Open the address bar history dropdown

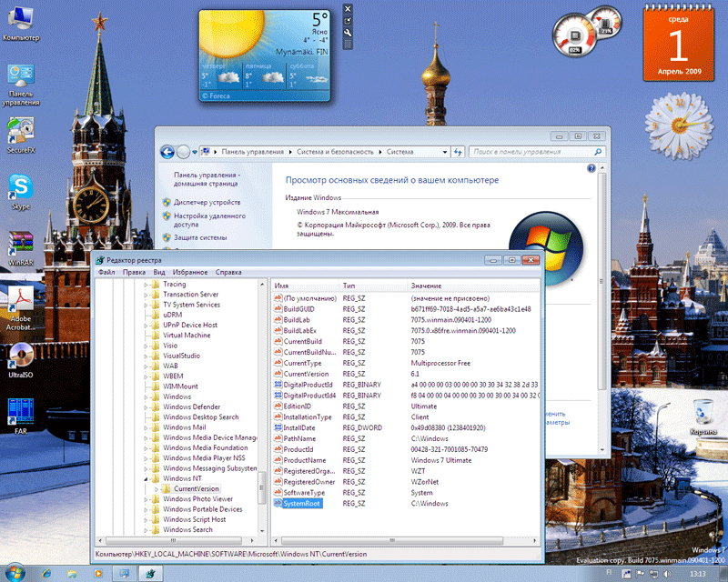pyautogui.click(x=445, y=152)
